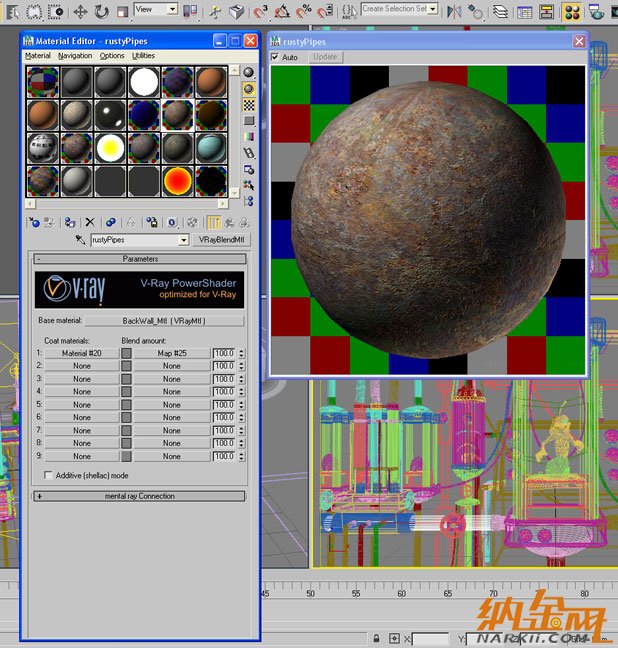
Task: Toggle Backlight in Material Editor
Action: pos(248,88)
